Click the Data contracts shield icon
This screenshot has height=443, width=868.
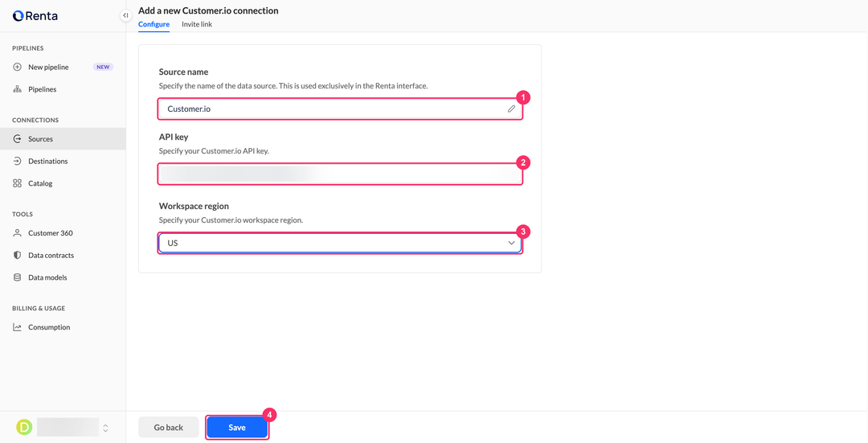[x=17, y=256]
